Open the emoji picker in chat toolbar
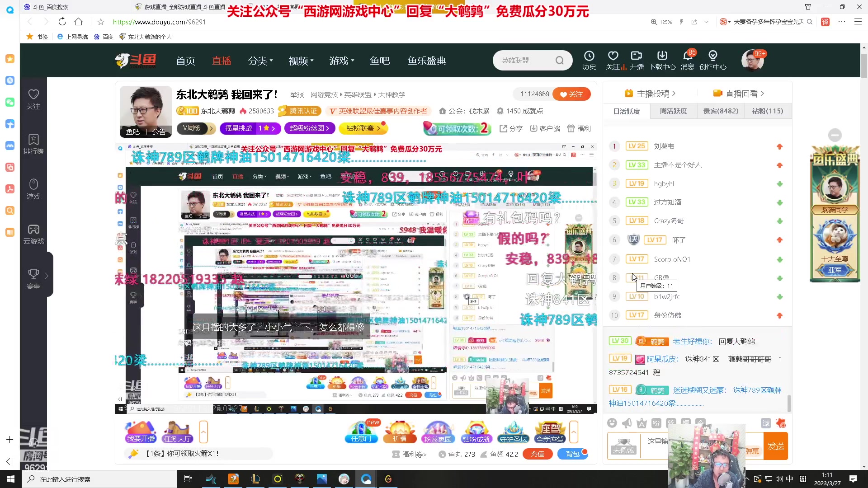 (x=613, y=423)
